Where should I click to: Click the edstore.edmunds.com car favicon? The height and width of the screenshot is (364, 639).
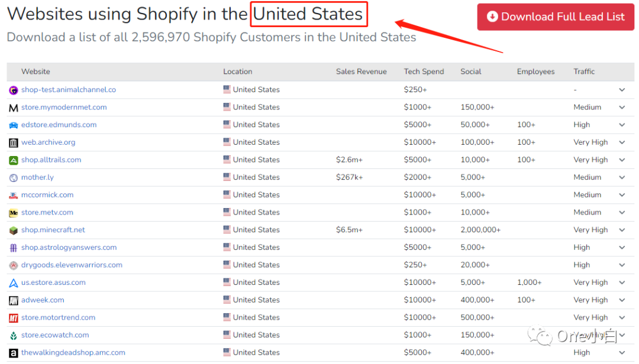coord(14,125)
